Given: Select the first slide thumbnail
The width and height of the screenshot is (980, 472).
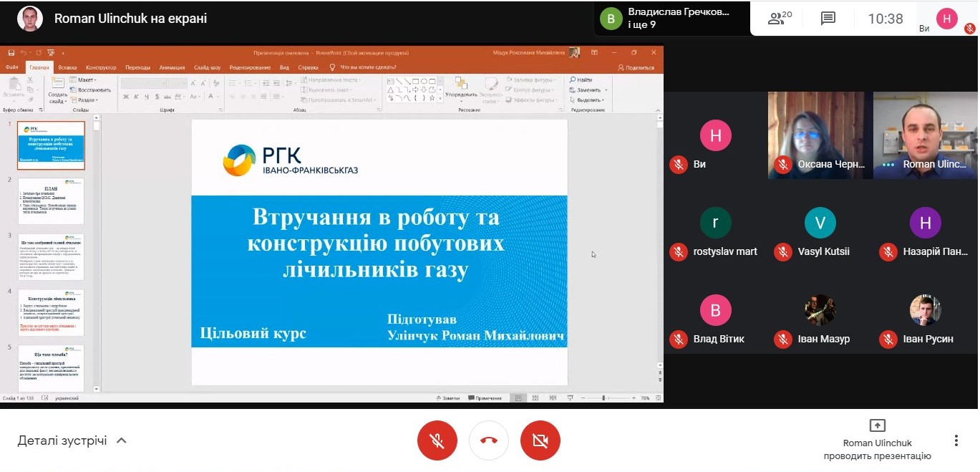Looking at the screenshot, I should point(51,145).
